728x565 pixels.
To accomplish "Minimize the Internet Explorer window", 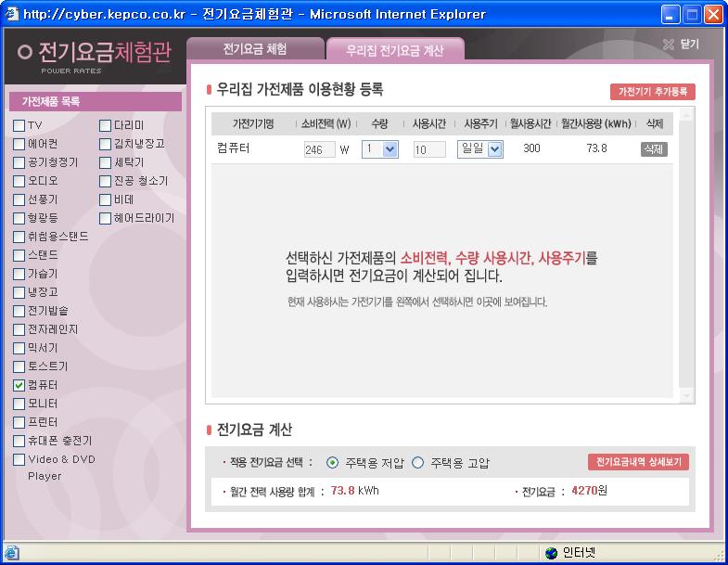I will (x=670, y=15).
